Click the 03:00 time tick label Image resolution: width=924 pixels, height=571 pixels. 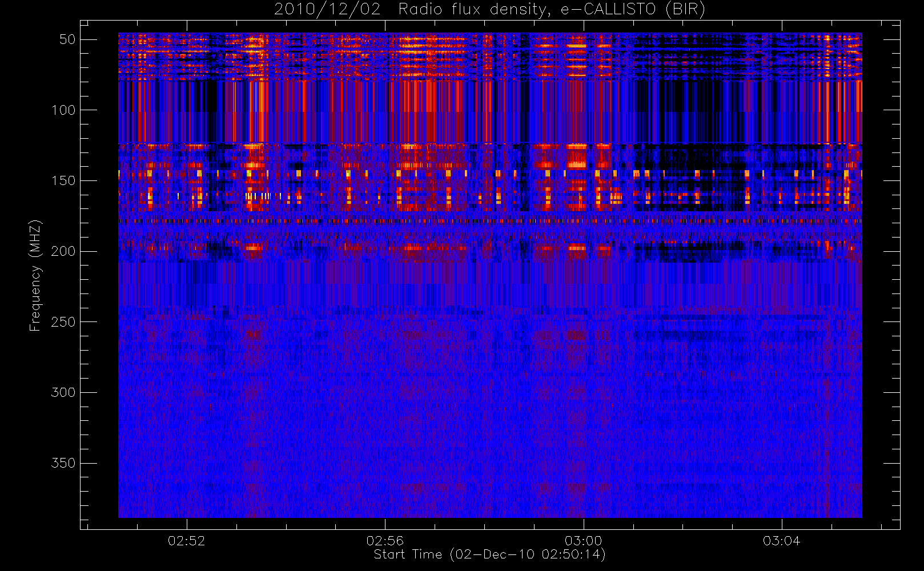click(583, 541)
